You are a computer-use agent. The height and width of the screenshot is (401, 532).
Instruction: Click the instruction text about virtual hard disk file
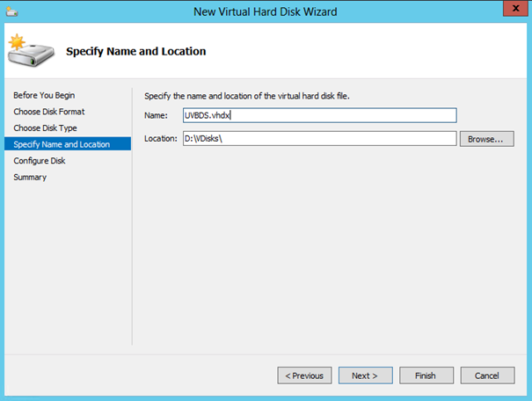pyautogui.click(x=247, y=96)
